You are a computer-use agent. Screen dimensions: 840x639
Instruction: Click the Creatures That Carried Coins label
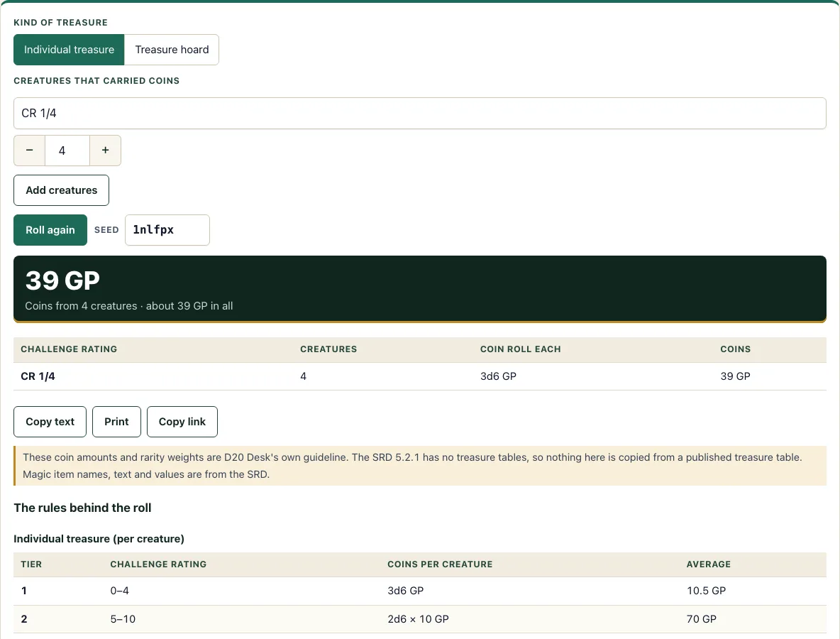click(x=96, y=81)
